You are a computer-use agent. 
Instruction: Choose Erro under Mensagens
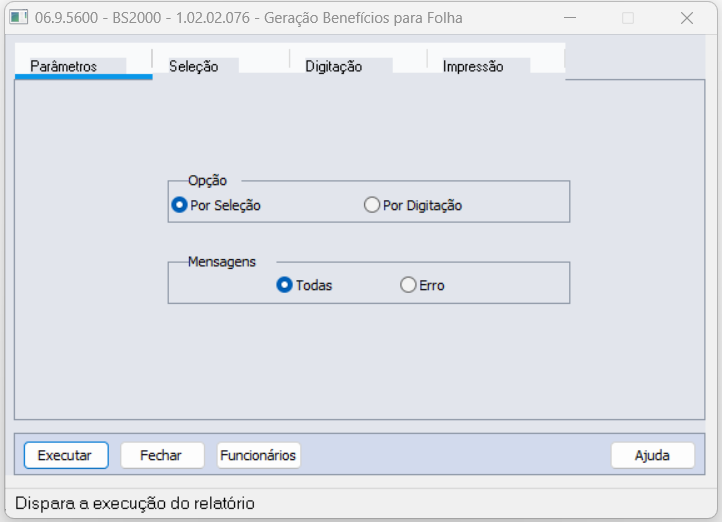pos(422,285)
